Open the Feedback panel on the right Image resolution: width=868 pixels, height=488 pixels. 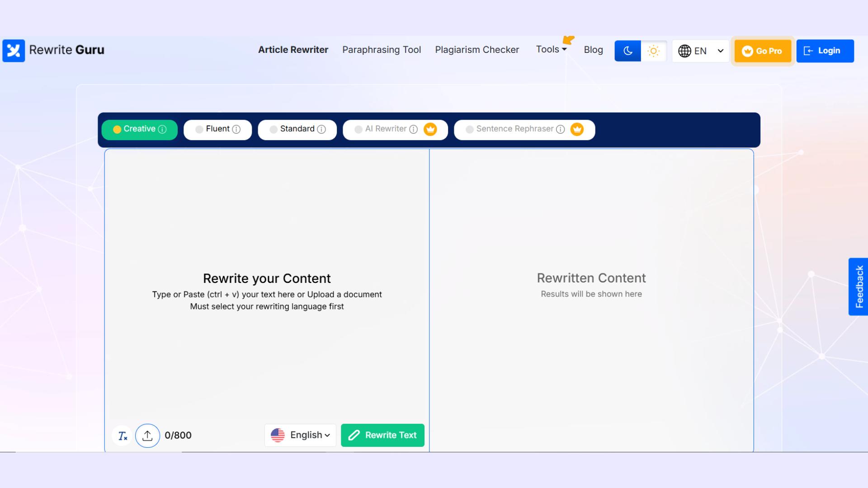(858, 286)
